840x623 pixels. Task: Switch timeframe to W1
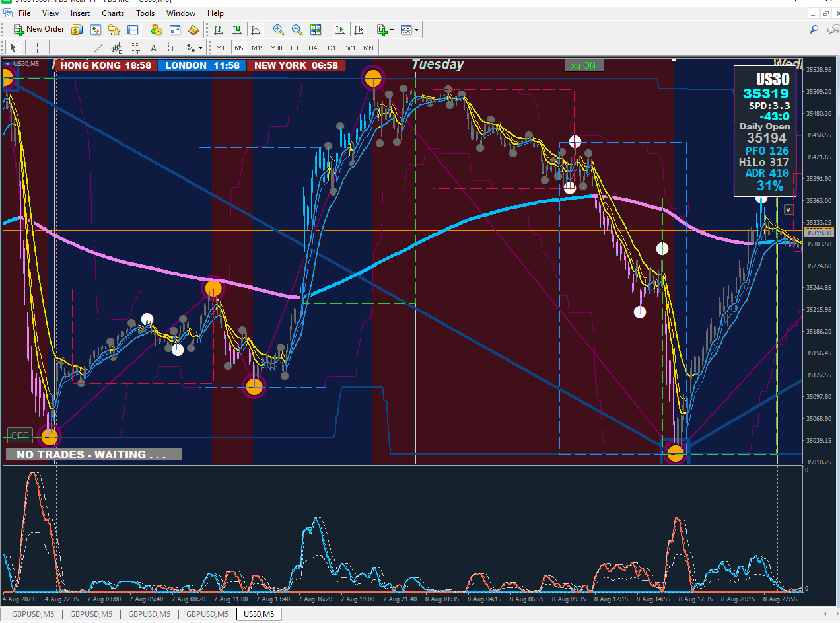tap(350, 48)
